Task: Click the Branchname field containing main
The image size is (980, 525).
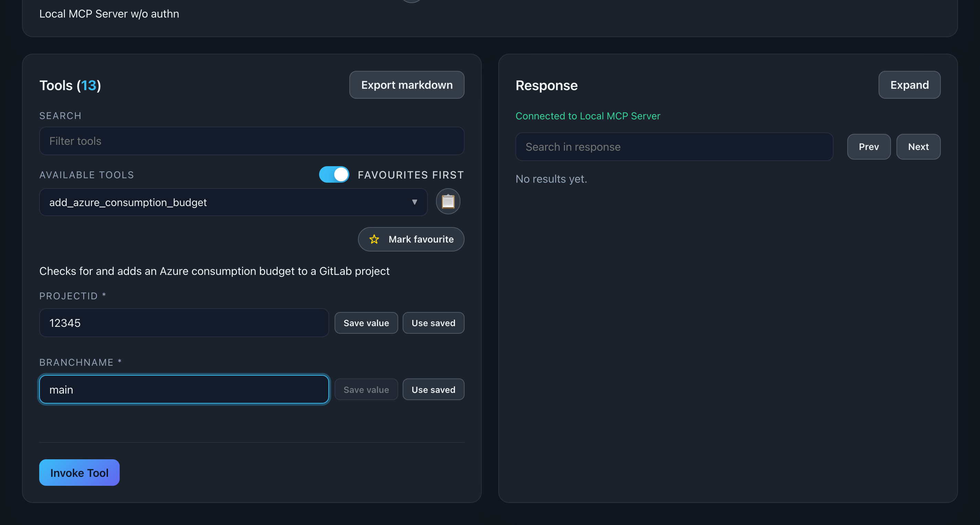Action: tap(184, 389)
